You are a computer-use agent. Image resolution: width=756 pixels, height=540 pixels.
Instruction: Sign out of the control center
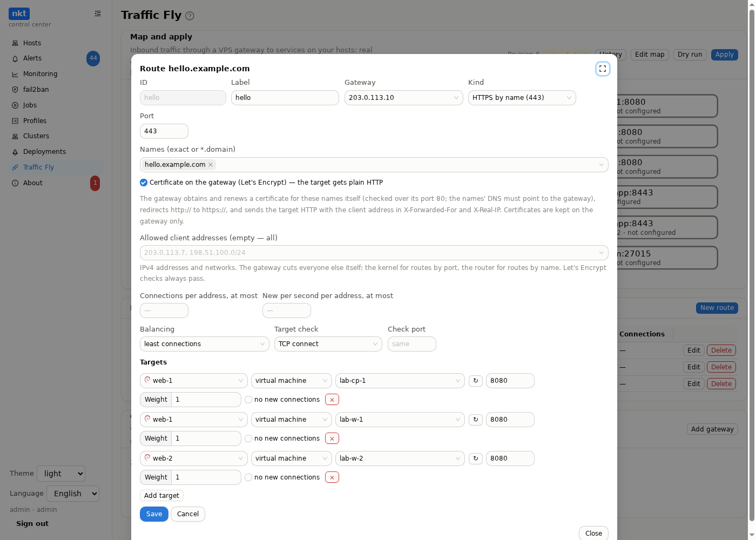[x=32, y=524]
